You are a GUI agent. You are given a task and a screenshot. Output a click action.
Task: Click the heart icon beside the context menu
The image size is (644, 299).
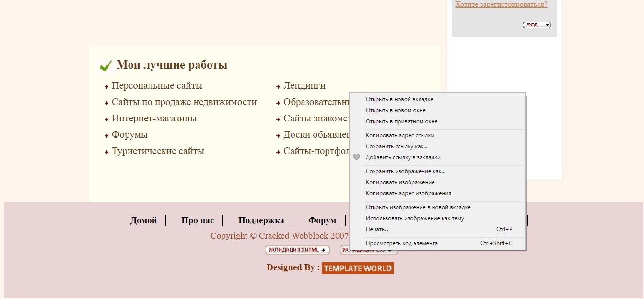click(x=356, y=157)
